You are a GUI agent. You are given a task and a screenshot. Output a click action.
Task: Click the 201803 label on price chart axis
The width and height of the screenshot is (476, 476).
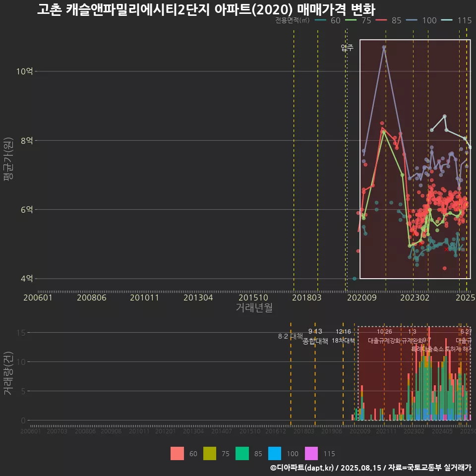(306, 297)
